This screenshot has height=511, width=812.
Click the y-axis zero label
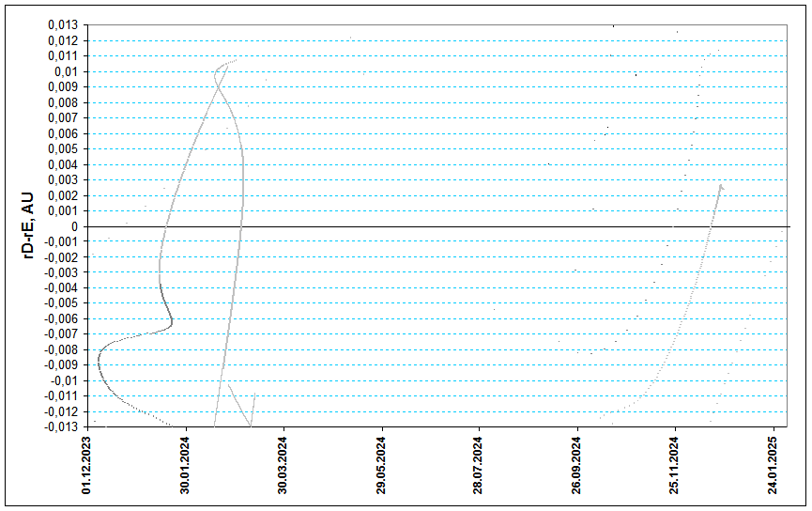point(74,226)
